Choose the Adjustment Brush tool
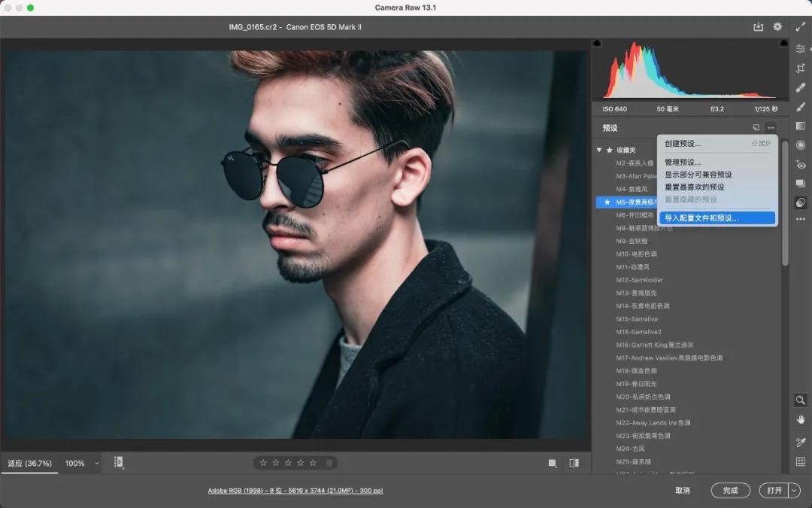812x508 pixels. tap(801, 107)
